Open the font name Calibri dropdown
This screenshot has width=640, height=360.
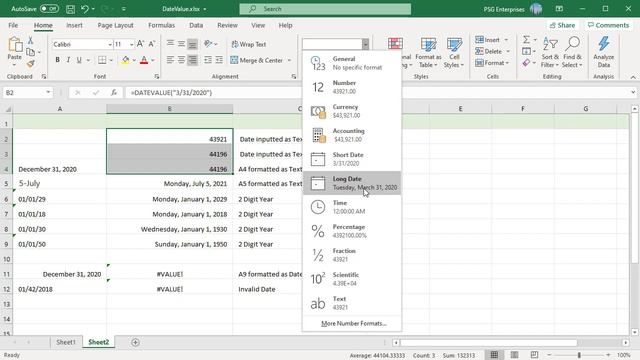110,44
